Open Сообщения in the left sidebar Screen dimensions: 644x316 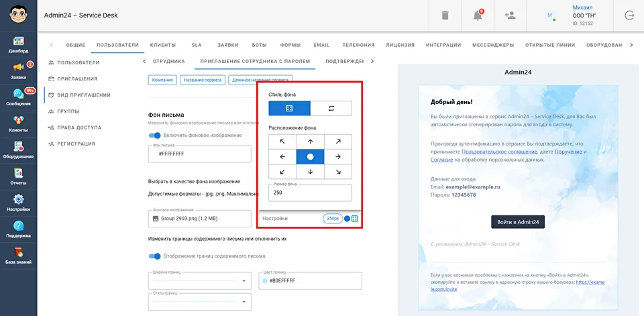18,97
